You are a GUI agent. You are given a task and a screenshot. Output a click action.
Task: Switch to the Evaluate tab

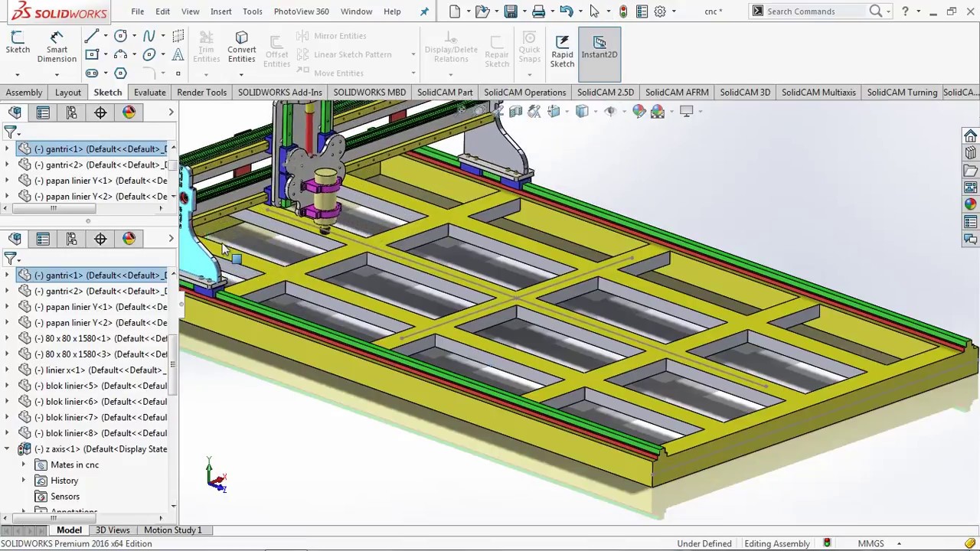coord(149,93)
